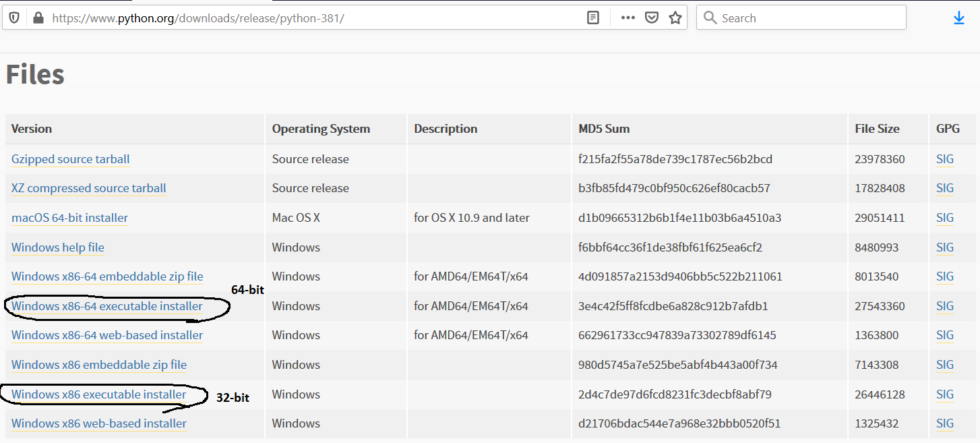The width and height of the screenshot is (980, 443).
Task: Click file size 1363800
Action: pyautogui.click(x=876, y=335)
